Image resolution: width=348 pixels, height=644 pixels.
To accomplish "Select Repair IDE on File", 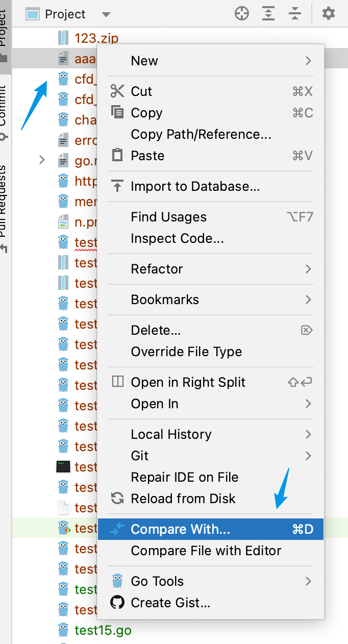I will [210, 477].
